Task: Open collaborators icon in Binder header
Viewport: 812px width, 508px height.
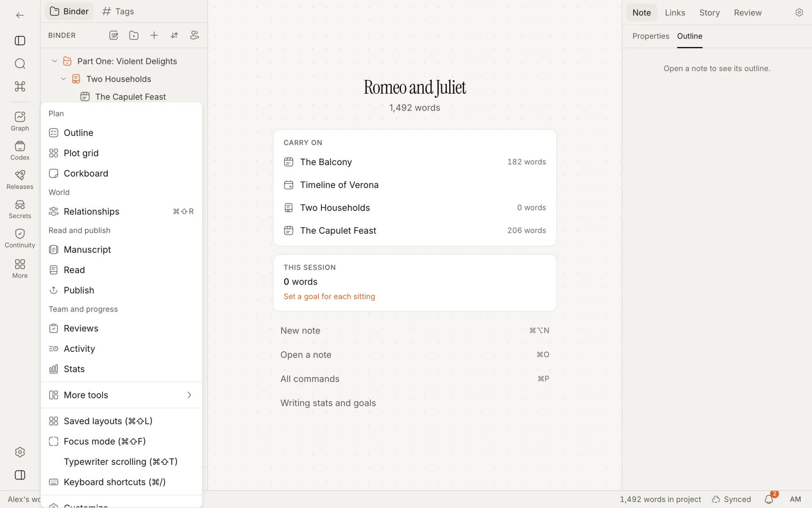Action: [195, 36]
